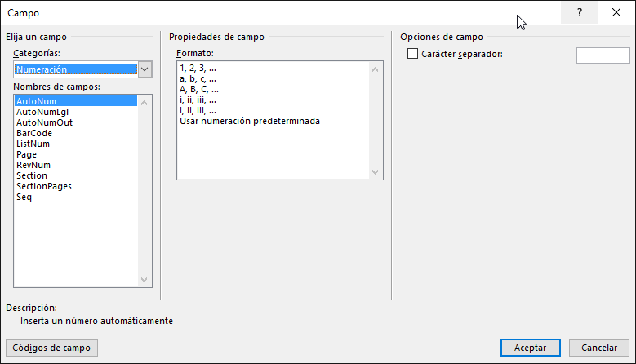Click the help question mark icon
This screenshot has height=364, width=636.
pos(579,13)
